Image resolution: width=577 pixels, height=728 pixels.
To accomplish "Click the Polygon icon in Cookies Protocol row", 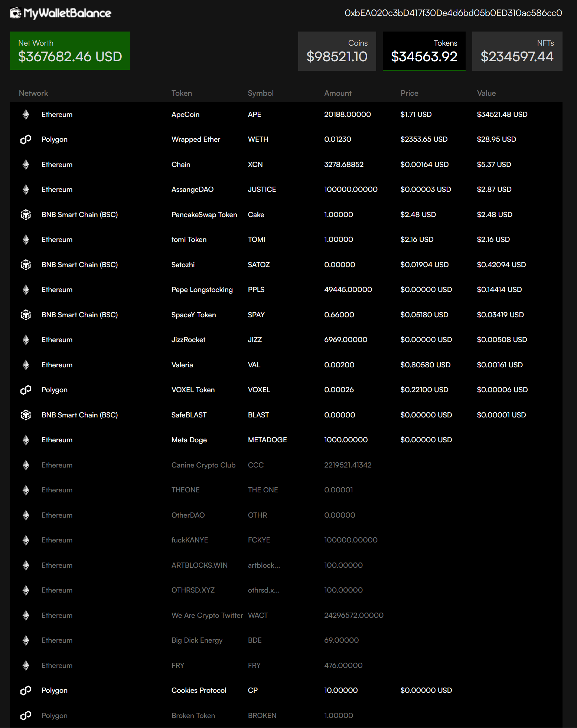I will tap(26, 691).
